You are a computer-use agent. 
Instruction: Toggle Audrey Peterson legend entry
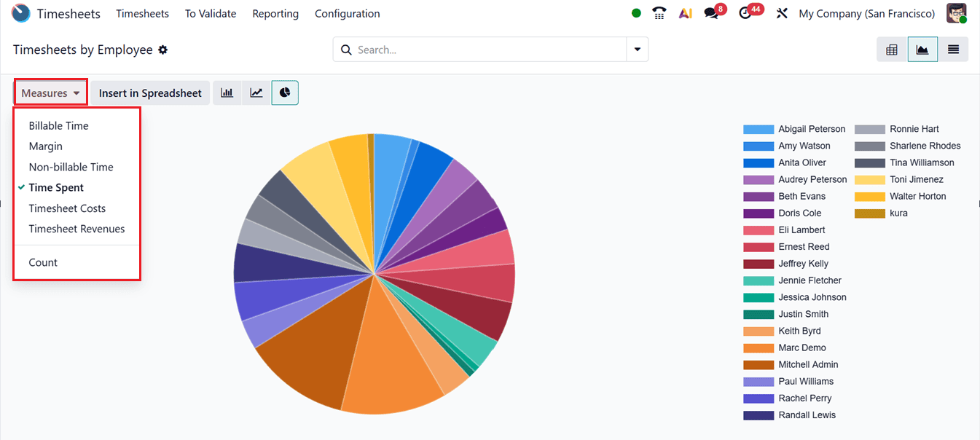pos(795,179)
